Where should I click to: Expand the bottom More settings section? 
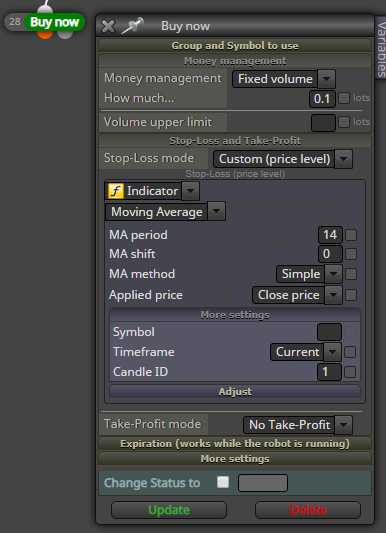235,459
